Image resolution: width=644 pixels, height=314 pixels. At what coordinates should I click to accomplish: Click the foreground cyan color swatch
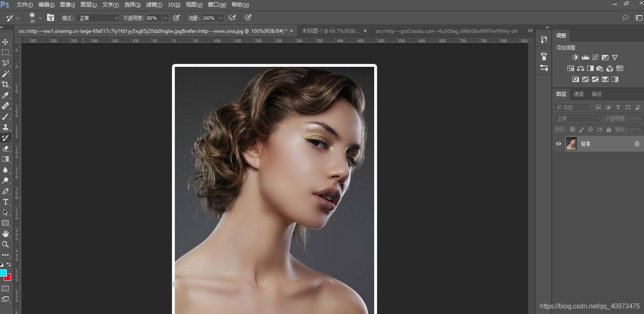[x=3, y=273]
